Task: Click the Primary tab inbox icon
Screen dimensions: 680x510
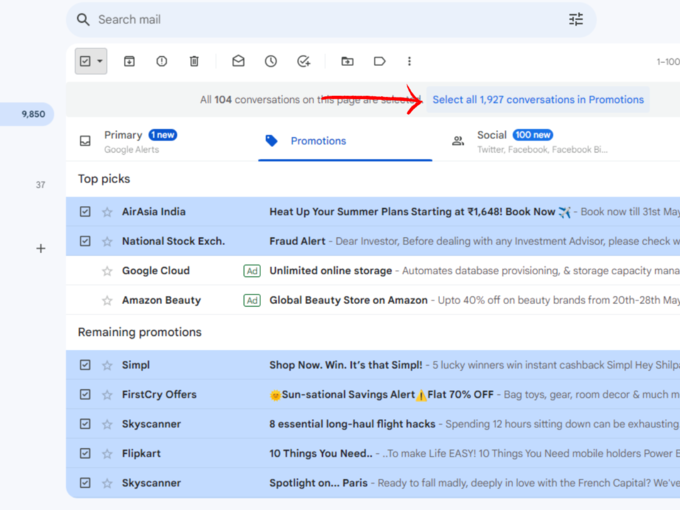Action: coord(85,141)
